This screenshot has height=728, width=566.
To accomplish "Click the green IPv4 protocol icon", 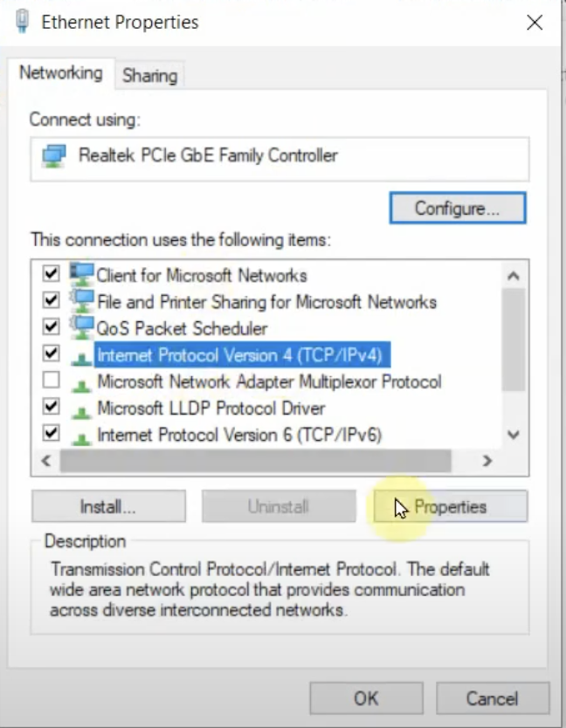I will click(82, 359).
